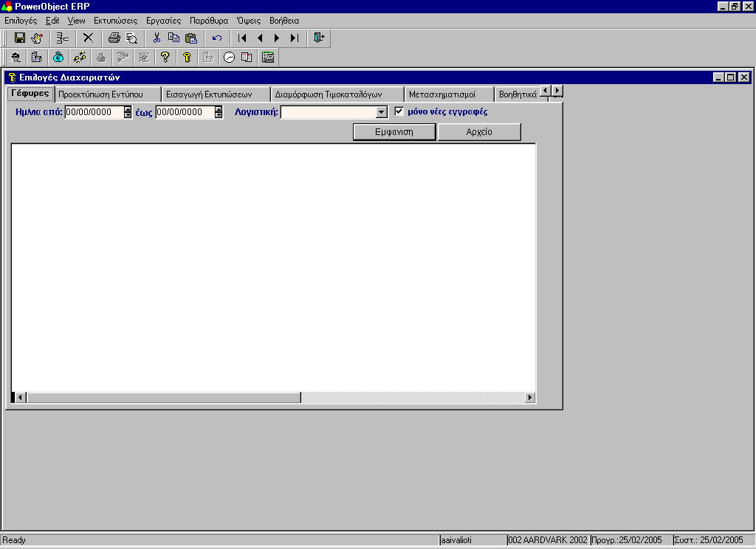Click the Undo arrow icon

(217, 38)
